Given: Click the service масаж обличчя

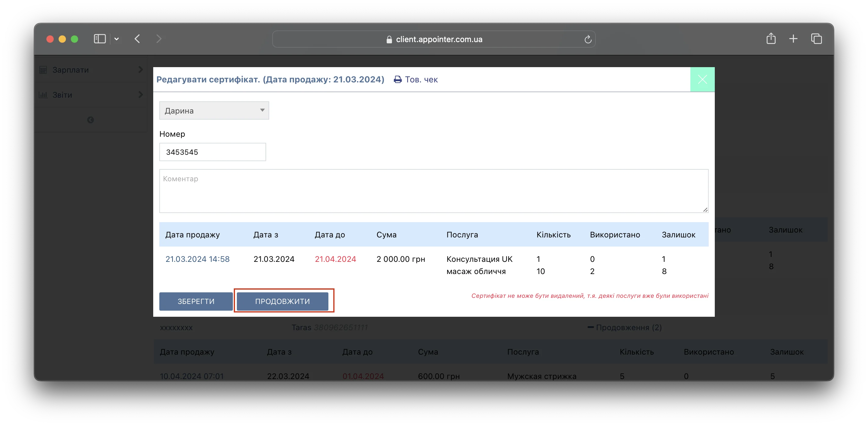Looking at the screenshot, I should [x=476, y=271].
